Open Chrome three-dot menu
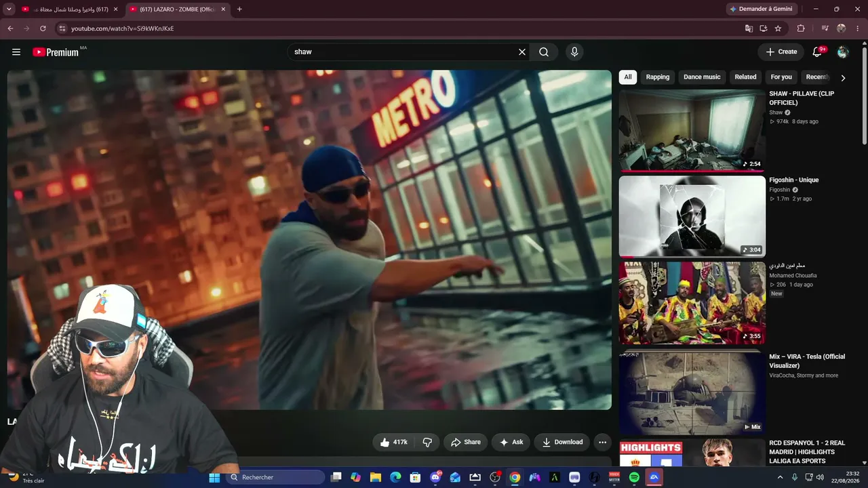The width and height of the screenshot is (868, 488). [857, 28]
